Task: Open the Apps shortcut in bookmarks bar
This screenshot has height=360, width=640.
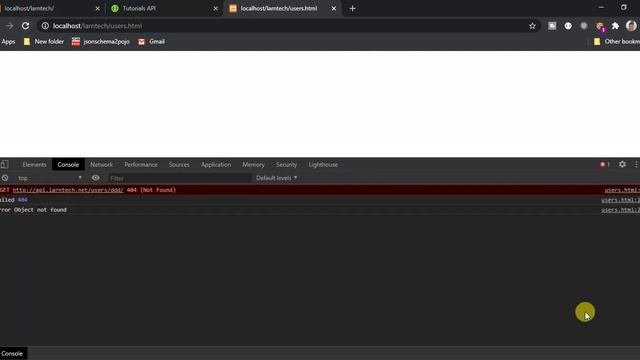Action: coord(8,41)
